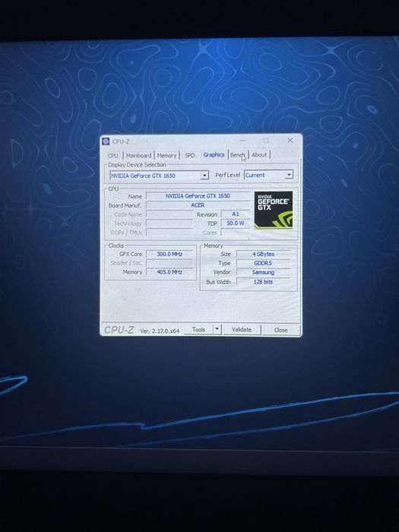Click the empty ROPs / TMUs field
Screen dimensions: 399x532
(x=169, y=233)
